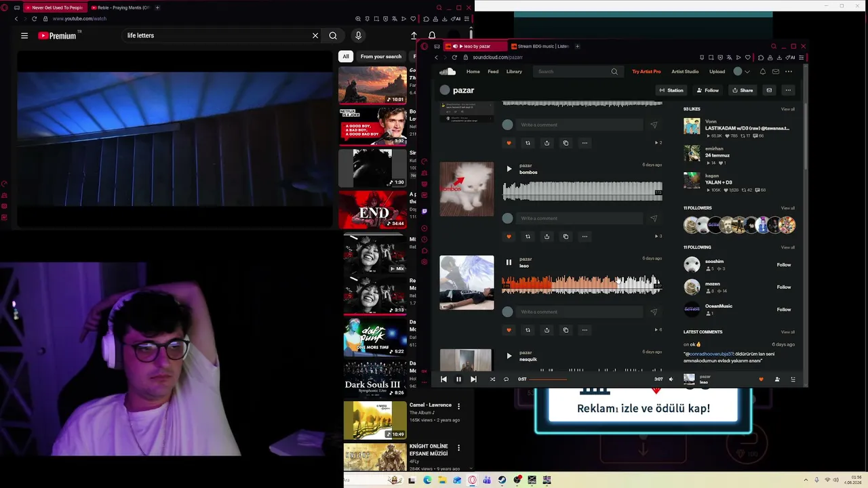Screen dimensions: 868x488
Task: Start YouTube voice search with microphone
Action: (x=358, y=36)
